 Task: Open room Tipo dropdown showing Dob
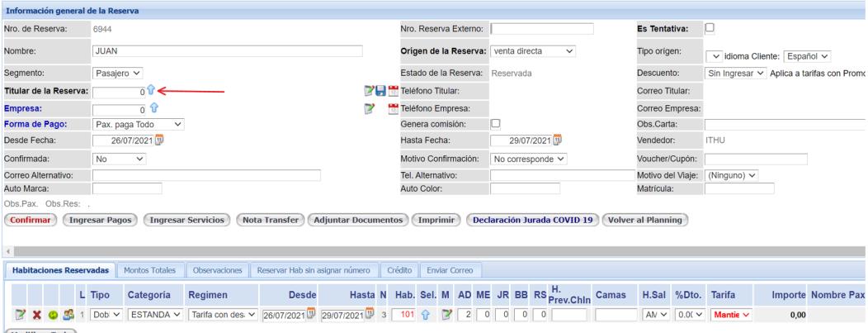pyautogui.click(x=106, y=315)
